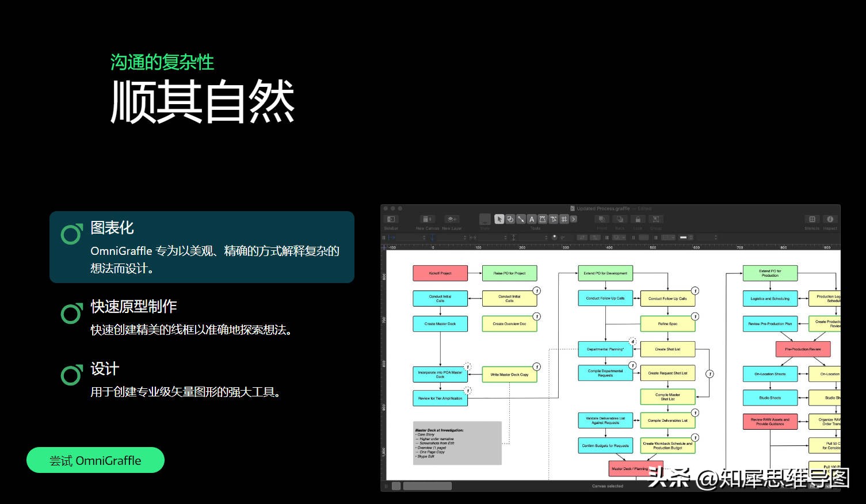Click the Front arrange button in the toolbar

[x=602, y=219]
